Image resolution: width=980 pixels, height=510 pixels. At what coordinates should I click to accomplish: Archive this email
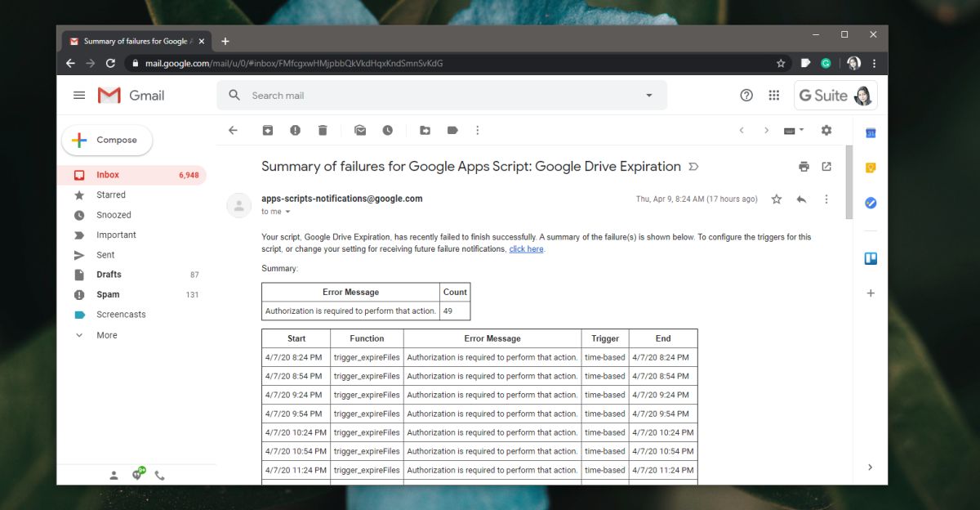point(268,130)
